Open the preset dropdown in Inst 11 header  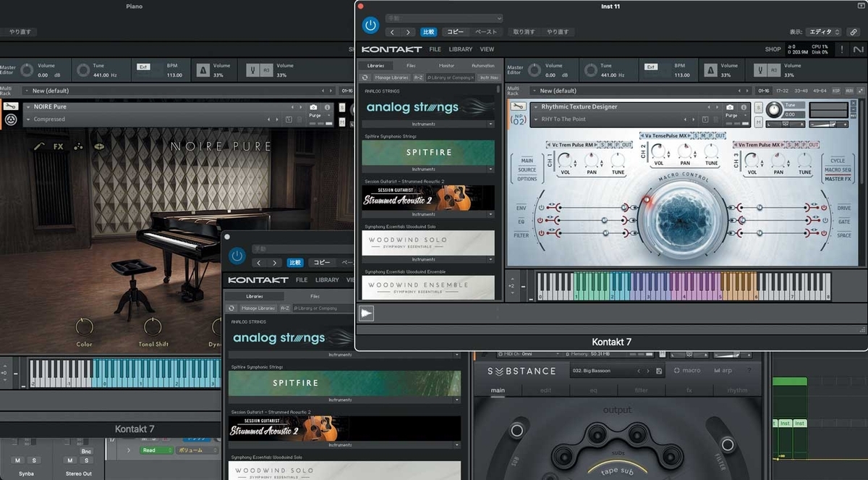pyautogui.click(x=443, y=18)
